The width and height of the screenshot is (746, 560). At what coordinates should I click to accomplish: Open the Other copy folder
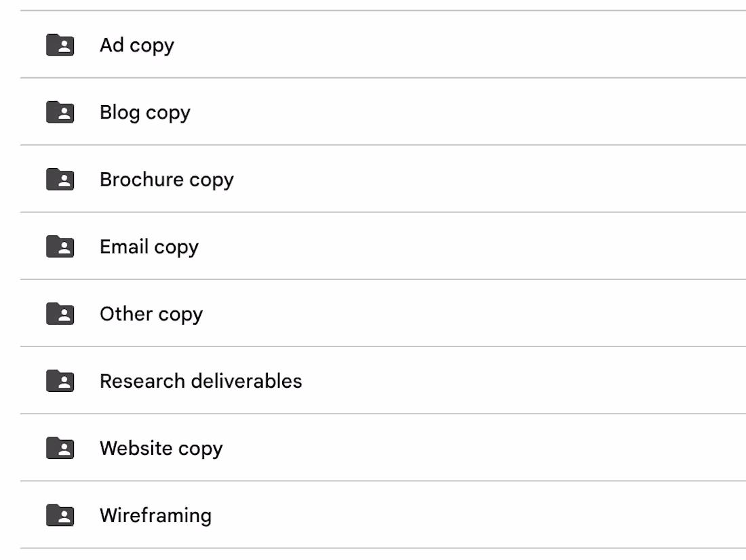151,313
